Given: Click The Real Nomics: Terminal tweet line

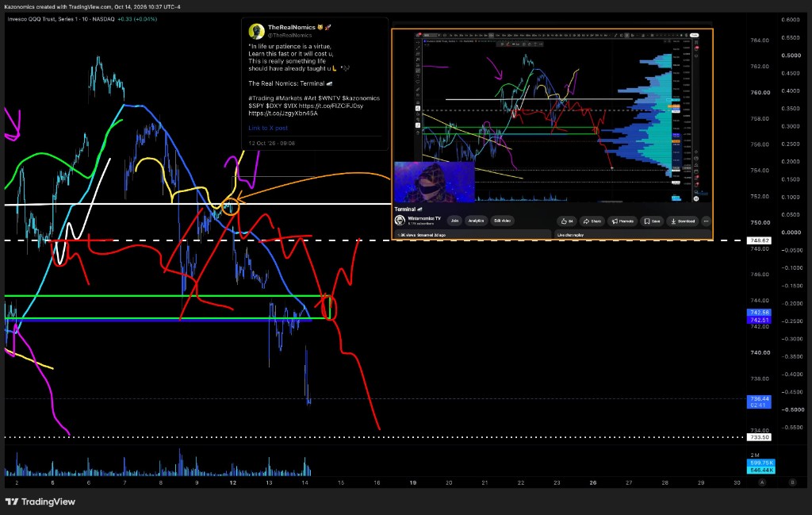Looking at the screenshot, I should [290, 83].
